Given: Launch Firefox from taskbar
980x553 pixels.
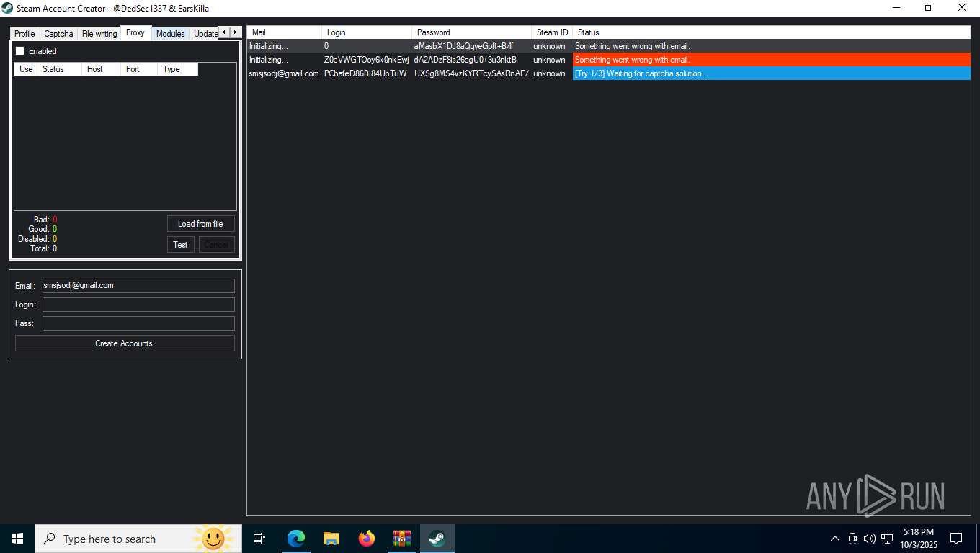Looking at the screenshot, I should tap(367, 539).
